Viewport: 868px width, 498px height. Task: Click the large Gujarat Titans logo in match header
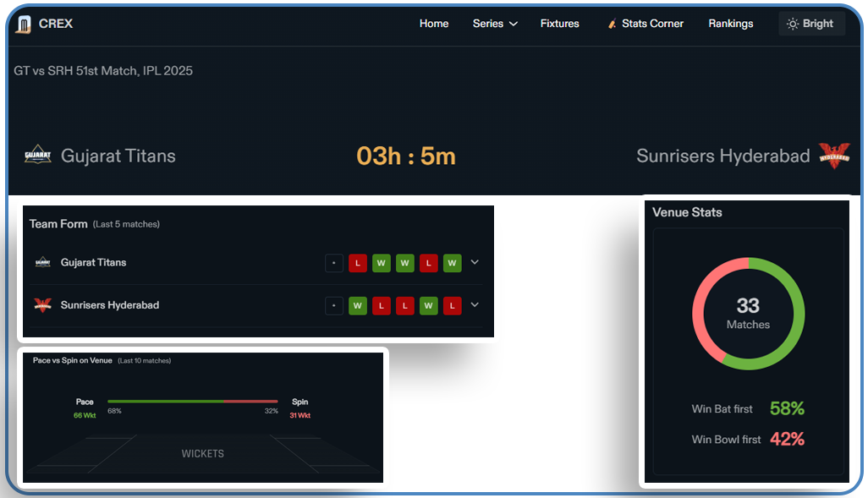coord(38,156)
